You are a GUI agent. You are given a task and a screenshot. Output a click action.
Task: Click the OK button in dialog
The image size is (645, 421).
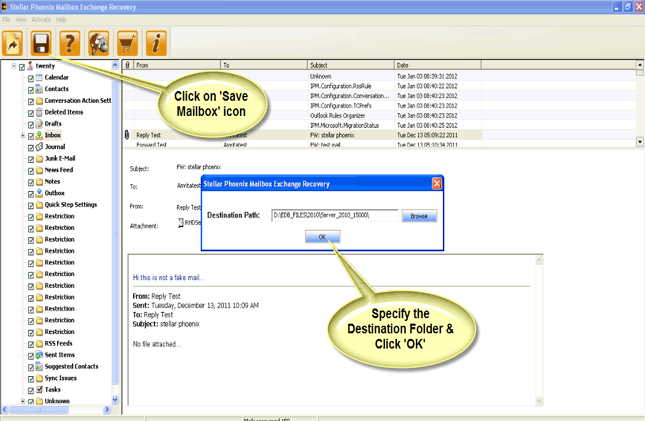(322, 237)
